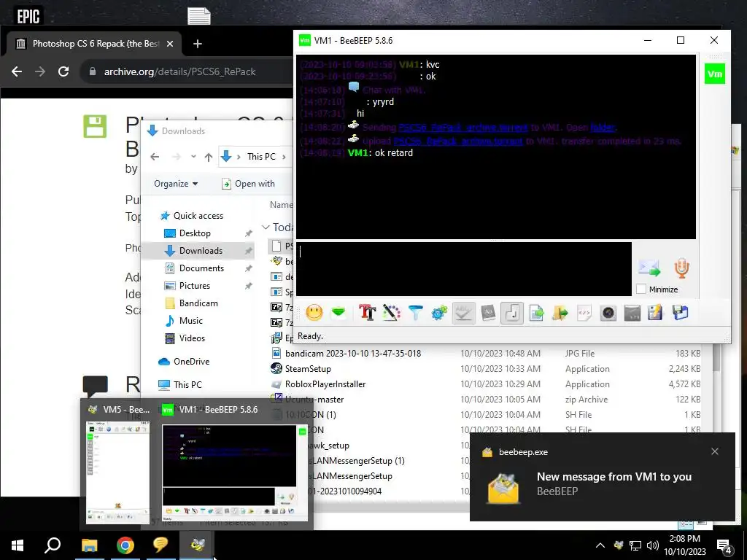The image size is (747, 560).
Task: Collapse the Today group in file list
Action: tap(266, 227)
